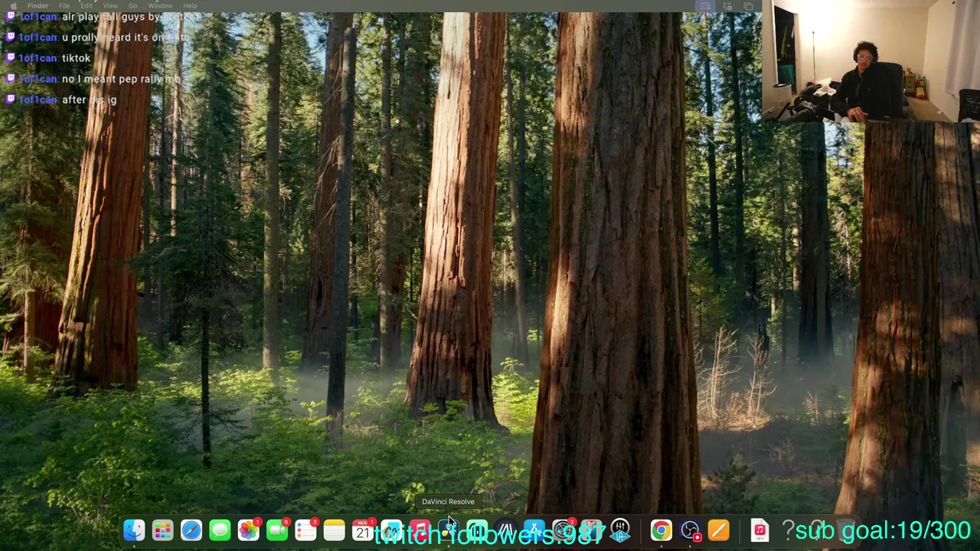980x551 pixels.
Task: Open Finder from the dock
Action: 134,530
